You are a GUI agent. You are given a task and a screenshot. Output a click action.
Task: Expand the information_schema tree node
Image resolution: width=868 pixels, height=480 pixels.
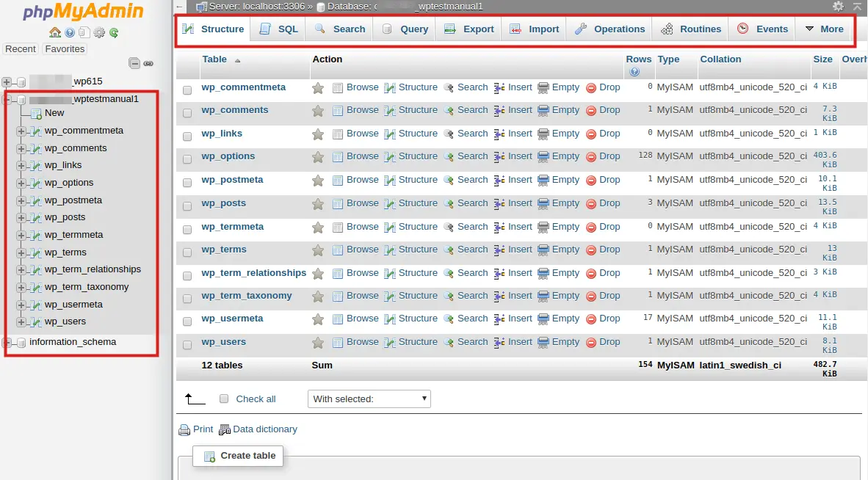(x=6, y=342)
